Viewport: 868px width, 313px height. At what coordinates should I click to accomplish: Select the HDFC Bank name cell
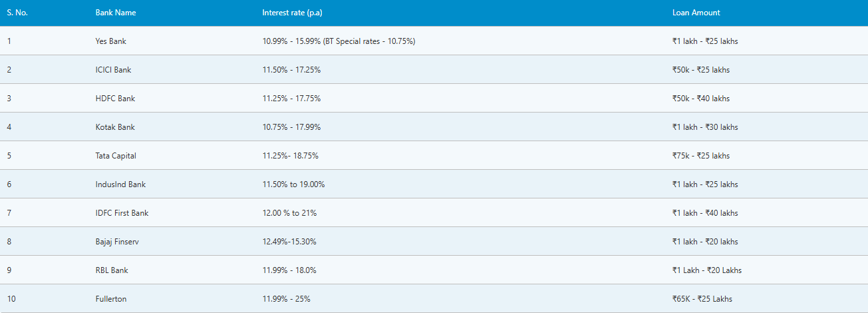point(115,99)
